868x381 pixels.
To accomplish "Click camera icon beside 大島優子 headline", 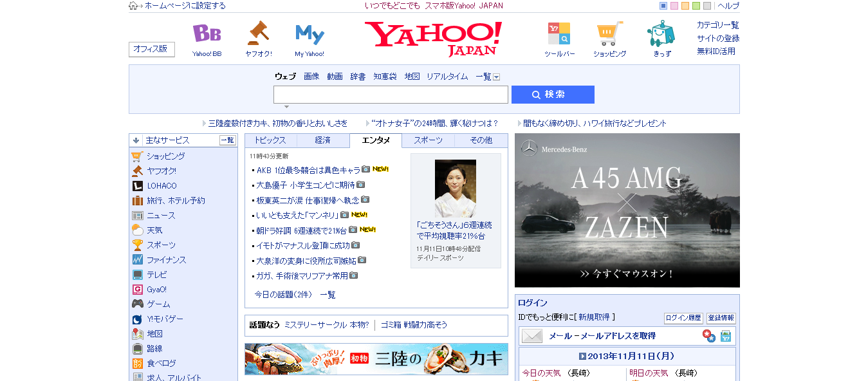I will [x=360, y=185].
